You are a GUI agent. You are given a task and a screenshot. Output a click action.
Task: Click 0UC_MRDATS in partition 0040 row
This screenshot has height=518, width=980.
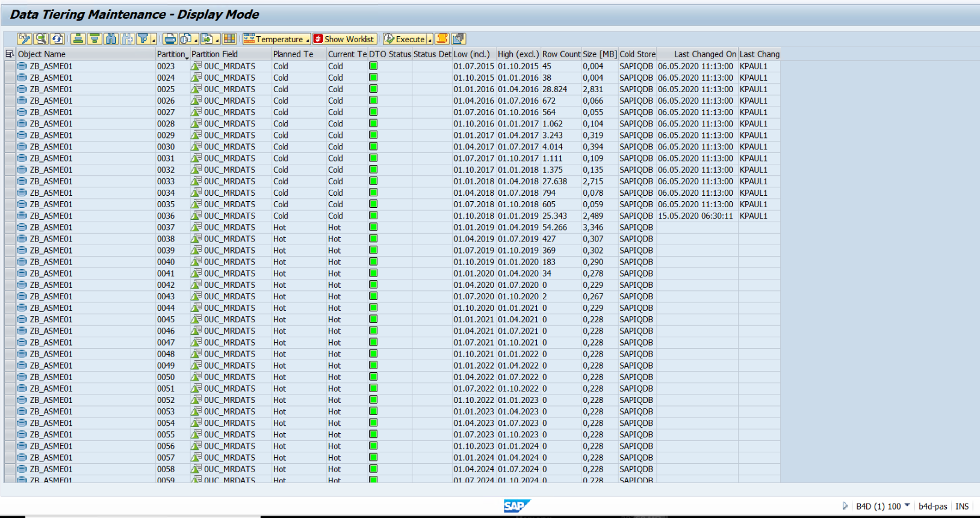coord(229,262)
